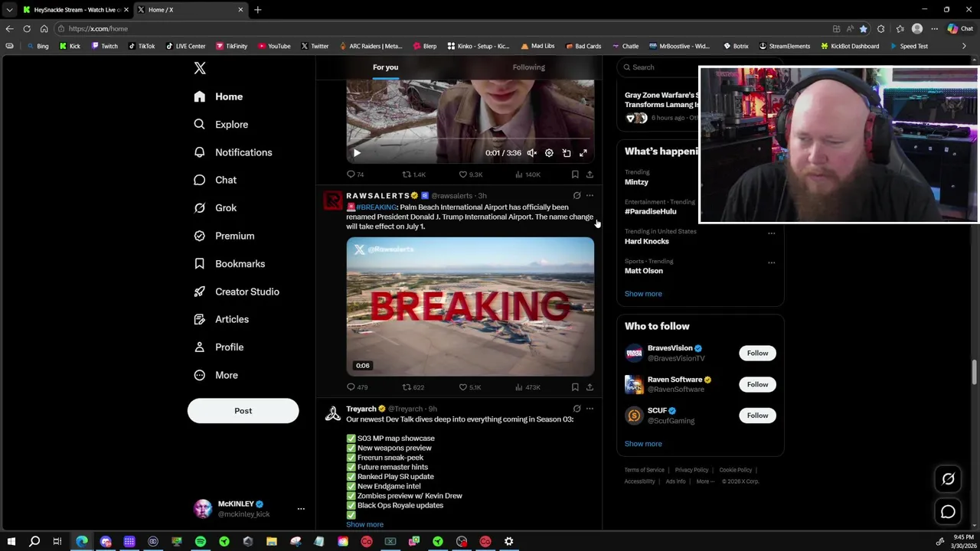
Task: Share the RAWSALERTS post
Action: tap(590, 387)
